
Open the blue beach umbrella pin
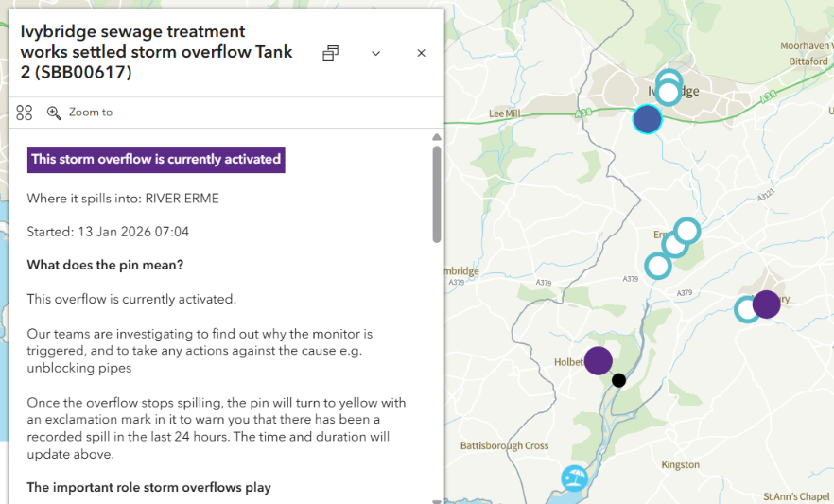coord(574,478)
